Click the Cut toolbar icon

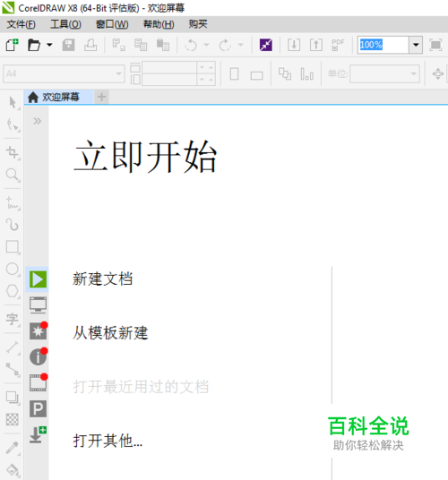point(118,45)
